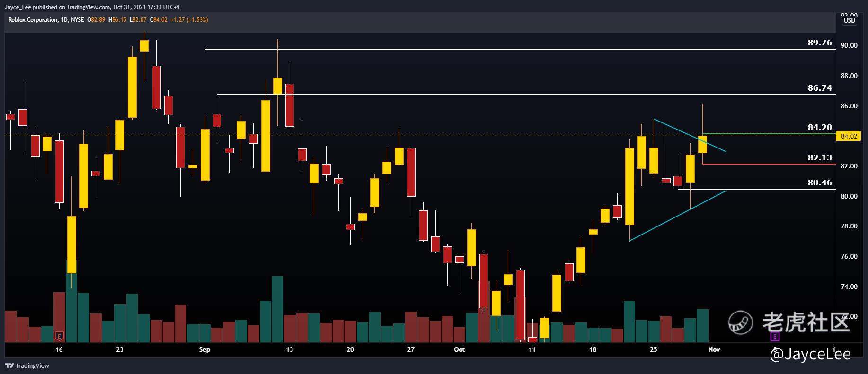
Task: Click the change value +1.27 (+1.53%)
Action: pyautogui.click(x=189, y=20)
